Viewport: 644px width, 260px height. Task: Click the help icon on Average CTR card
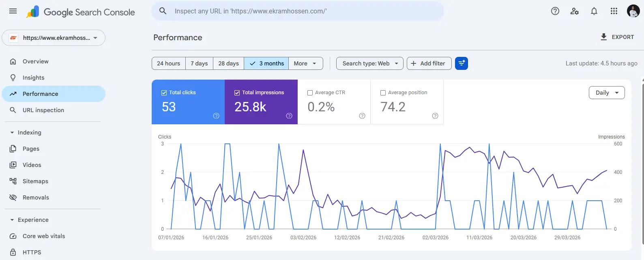(362, 116)
